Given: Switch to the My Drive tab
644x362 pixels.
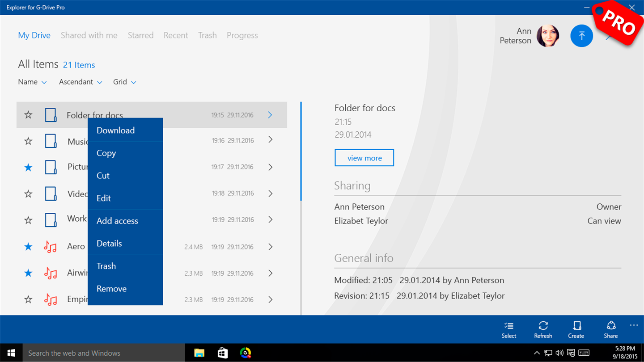Looking at the screenshot, I should coord(34,35).
